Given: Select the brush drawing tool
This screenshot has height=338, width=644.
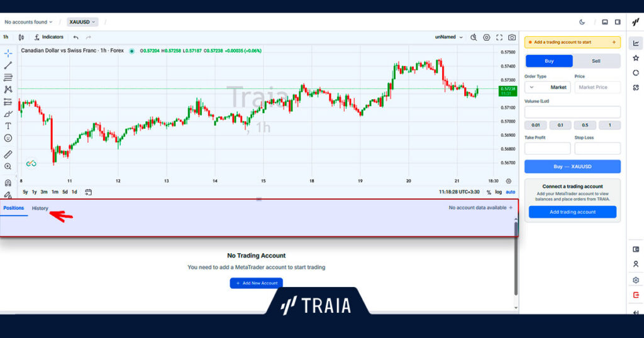Looking at the screenshot, I should [x=8, y=114].
